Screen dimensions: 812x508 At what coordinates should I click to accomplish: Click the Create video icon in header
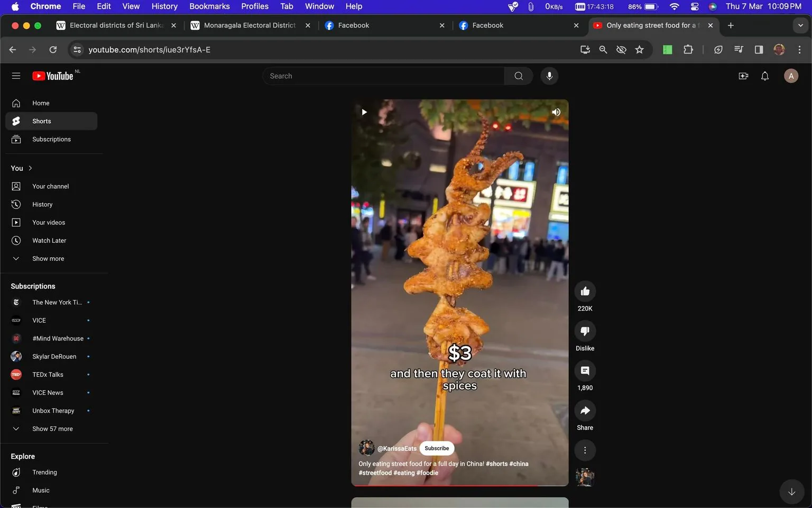tap(743, 76)
